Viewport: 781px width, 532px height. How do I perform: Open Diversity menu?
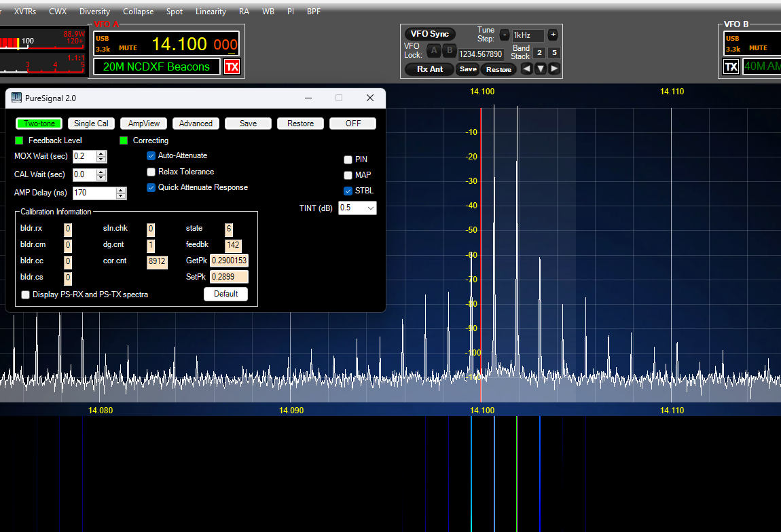[94, 12]
